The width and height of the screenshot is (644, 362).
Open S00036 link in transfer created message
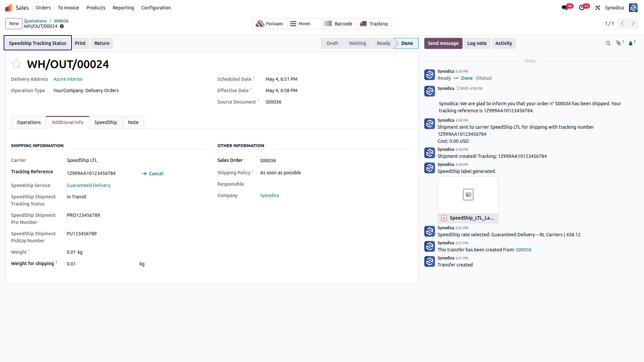point(524,250)
